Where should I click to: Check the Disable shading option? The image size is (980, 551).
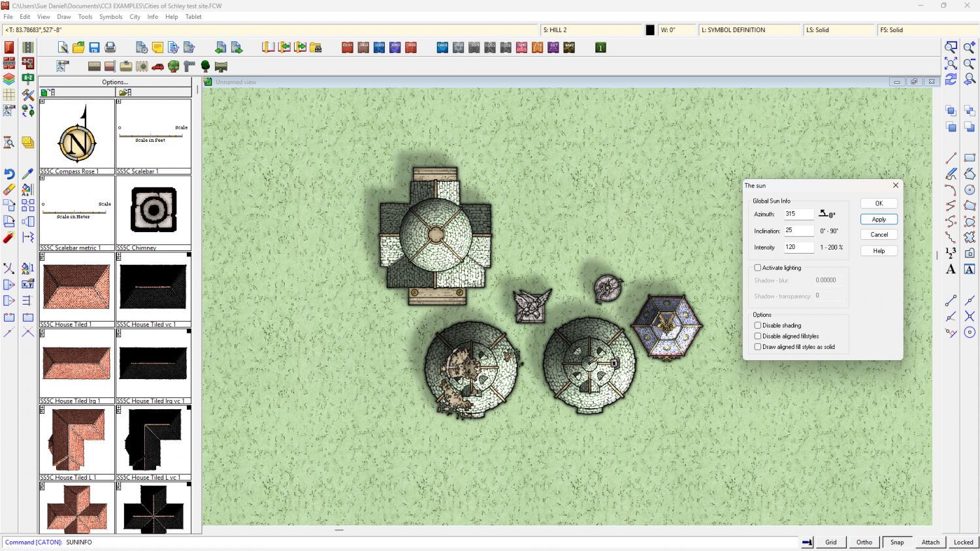click(758, 326)
